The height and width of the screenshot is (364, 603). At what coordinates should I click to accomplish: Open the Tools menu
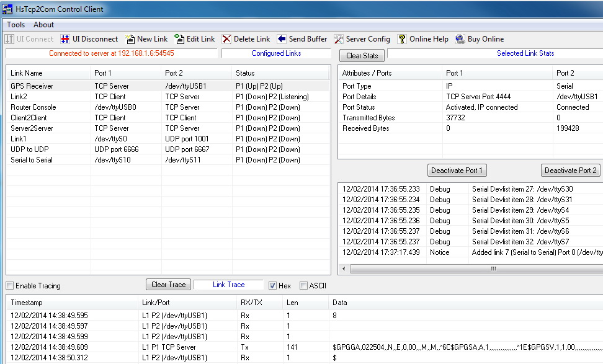(16, 25)
